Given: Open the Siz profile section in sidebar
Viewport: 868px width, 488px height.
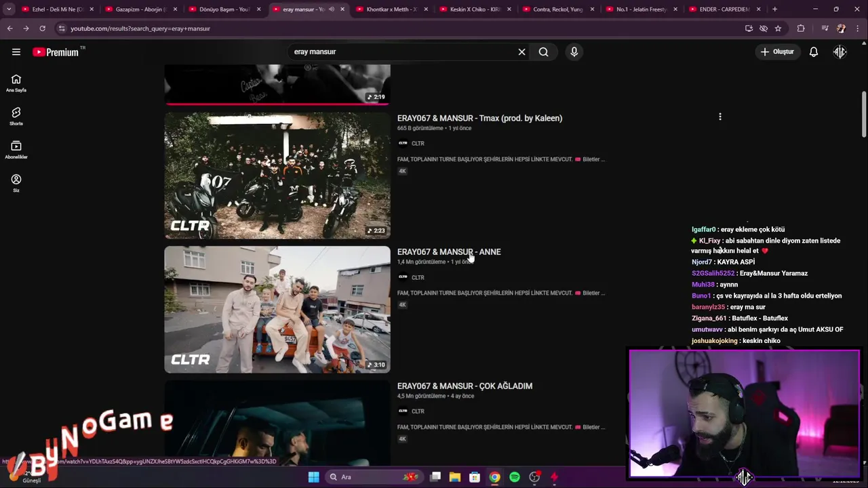Looking at the screenshot, I should (x=16, y=183).
